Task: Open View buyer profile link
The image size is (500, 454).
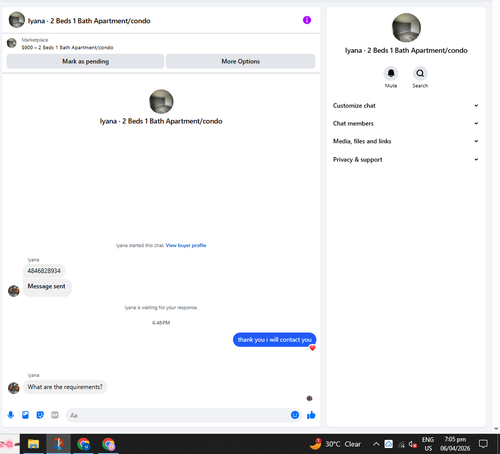Action: pyautogui.click(x=186, y=245)
